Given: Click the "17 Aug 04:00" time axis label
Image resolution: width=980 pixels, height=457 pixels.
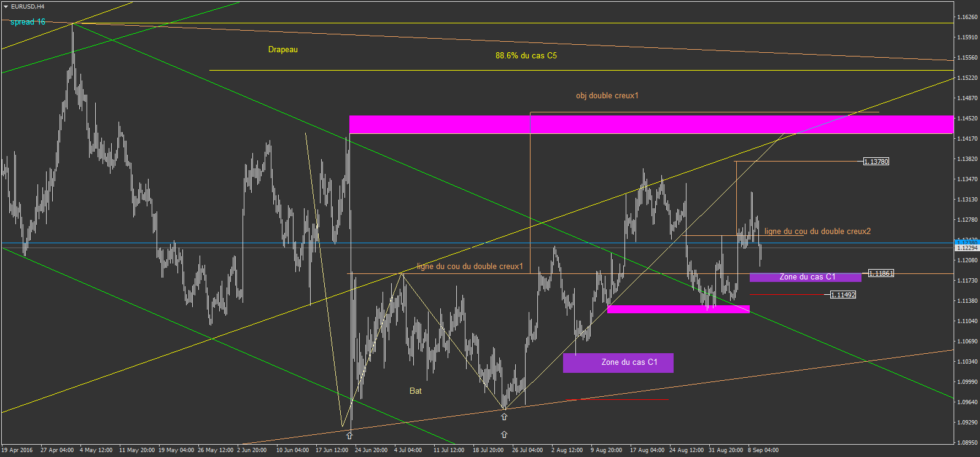Looking at the screenshot, I should (647, 450).
